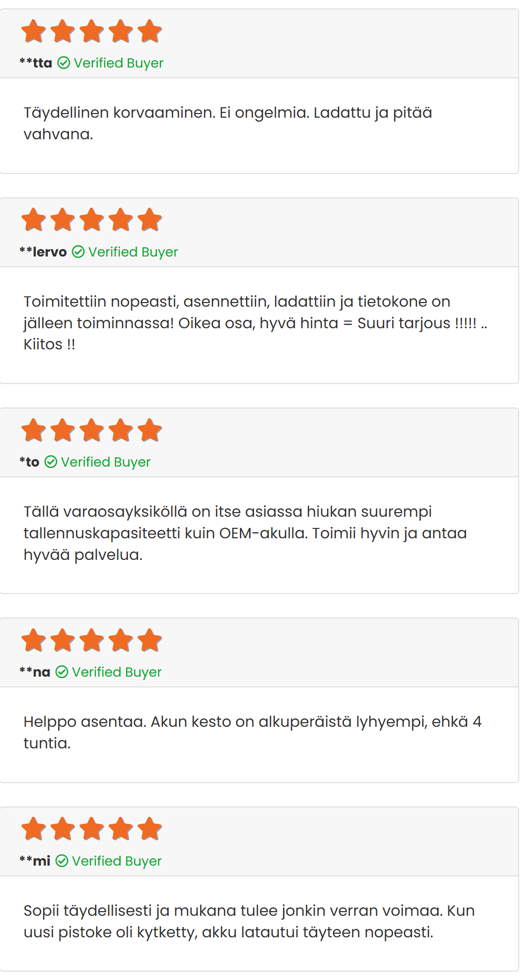Click the review text starting "Helppo asentaa"
The height and width of the screenshot is (980, 521).
click(x=253, y=732)
